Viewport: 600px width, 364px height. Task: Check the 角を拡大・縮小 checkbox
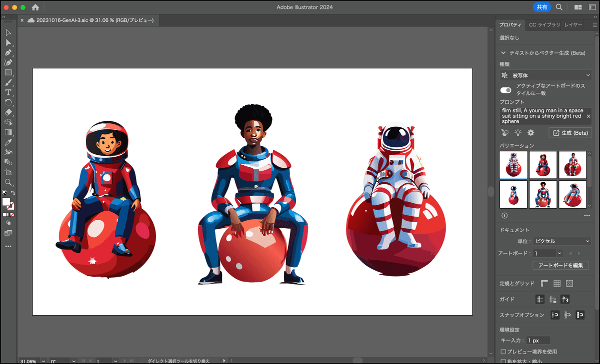[x=503, y=361]
